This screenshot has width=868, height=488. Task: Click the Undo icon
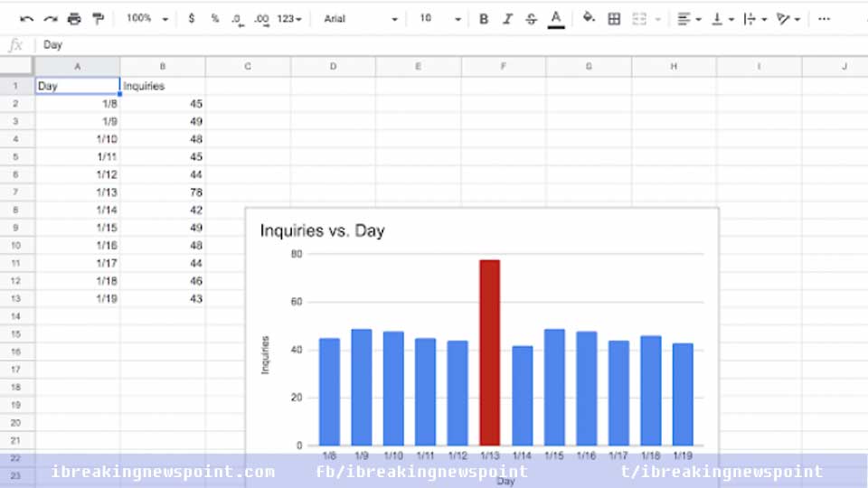[27, 18]
